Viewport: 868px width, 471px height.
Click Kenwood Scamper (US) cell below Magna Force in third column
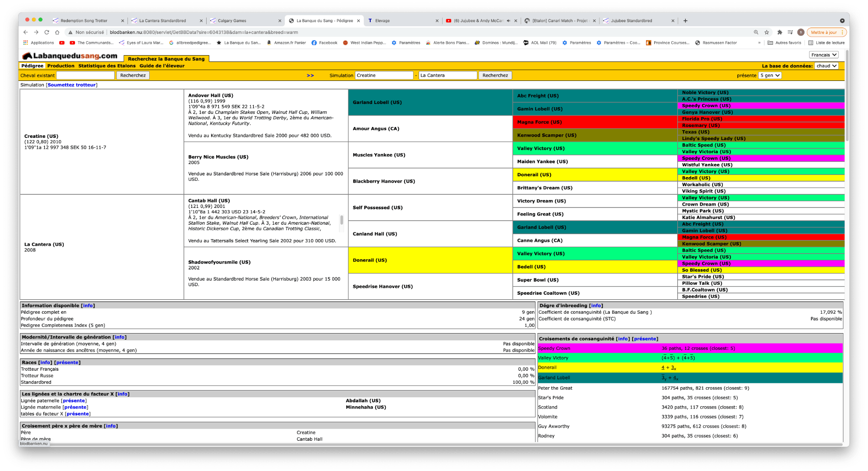coord(594,135)
